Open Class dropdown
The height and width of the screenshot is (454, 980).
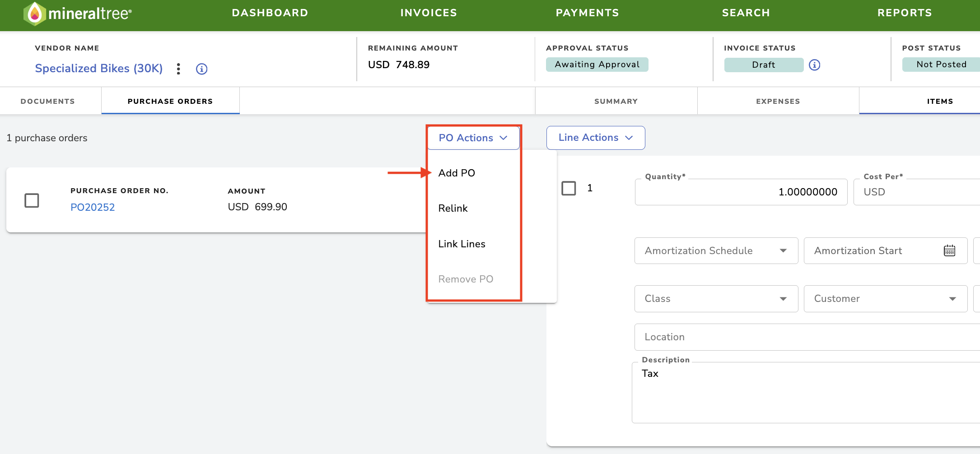click(x=716, y=299)
